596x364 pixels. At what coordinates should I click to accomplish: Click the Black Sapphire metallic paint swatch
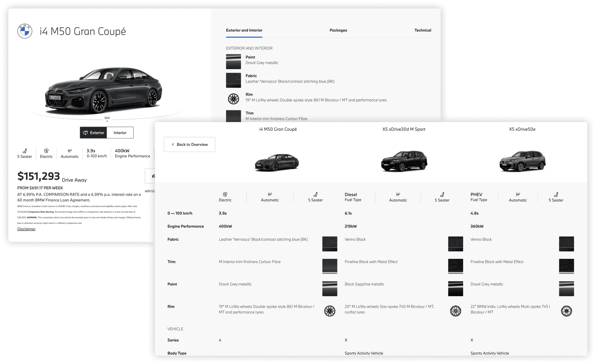[456, 289]
